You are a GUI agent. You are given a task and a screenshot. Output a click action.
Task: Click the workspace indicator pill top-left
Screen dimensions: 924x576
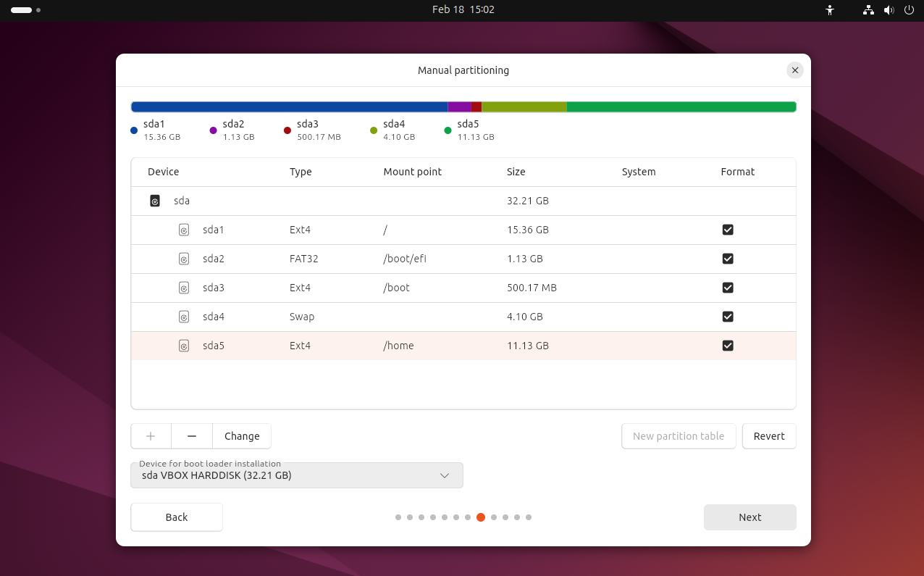22,10
